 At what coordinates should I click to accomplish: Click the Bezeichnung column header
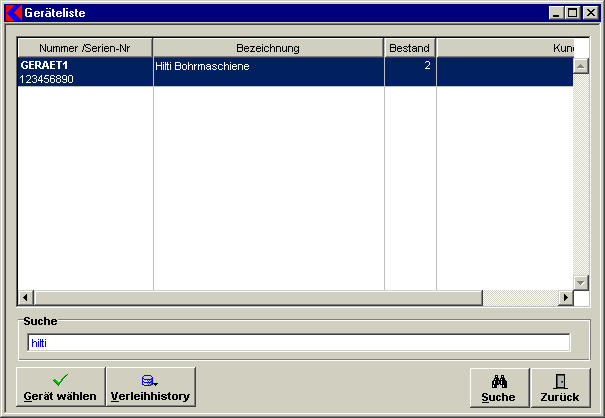coord(268,48)
